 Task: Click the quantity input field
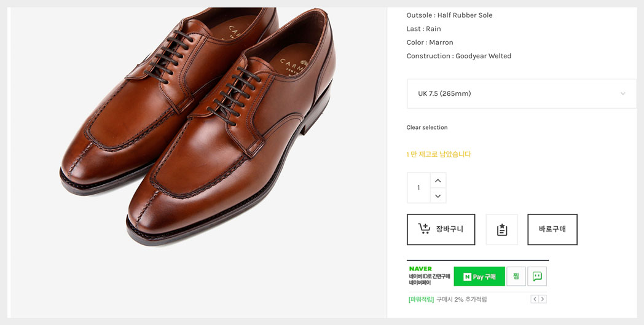tap(418, 188)
